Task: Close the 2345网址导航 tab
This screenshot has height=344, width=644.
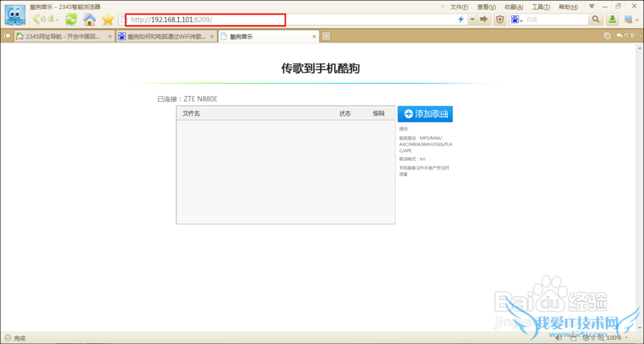Action: click(109, 37)
